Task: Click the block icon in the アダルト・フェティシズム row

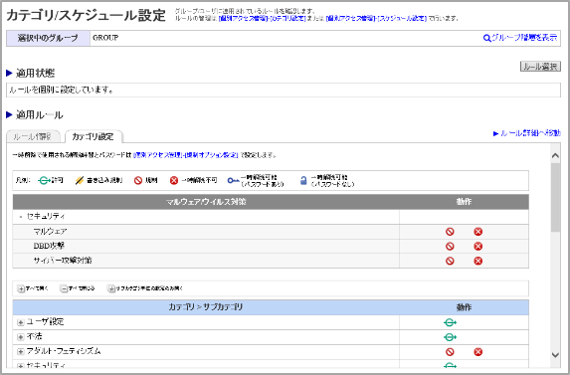Action: click(450, 352)
